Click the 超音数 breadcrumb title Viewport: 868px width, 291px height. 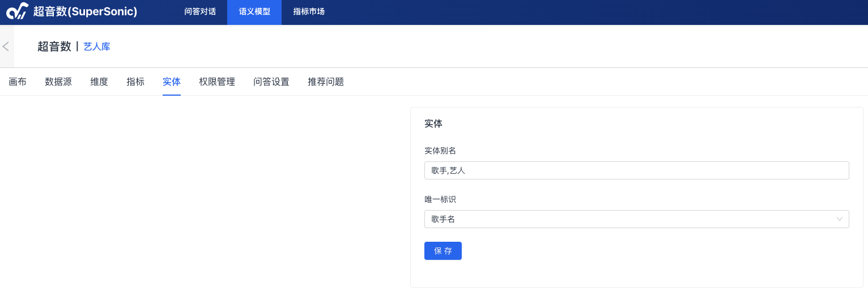(x=54, y=46)
